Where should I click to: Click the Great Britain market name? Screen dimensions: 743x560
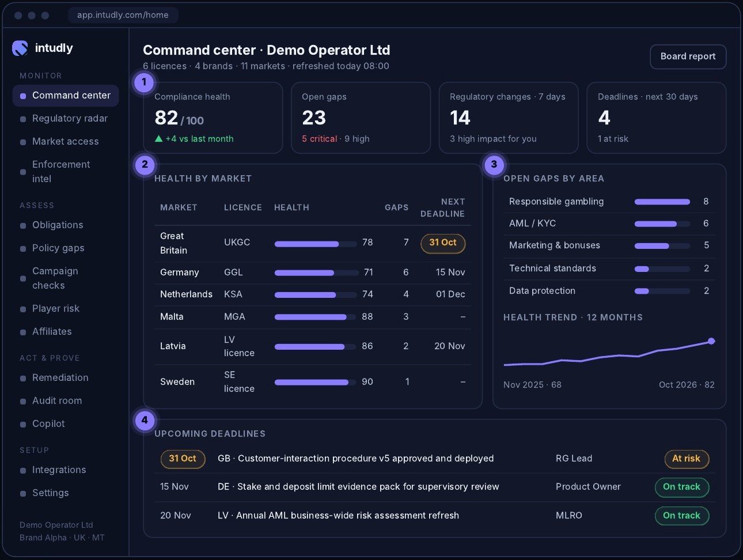pos(173,243)
